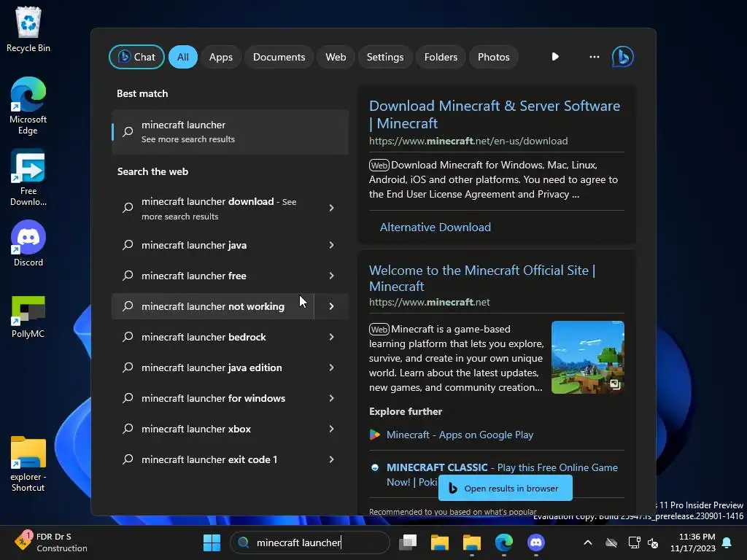Open Microsoft Edge desktop shortcut
Image resolution: width=747 pixels, height=560 pixels.
point(28,106)
